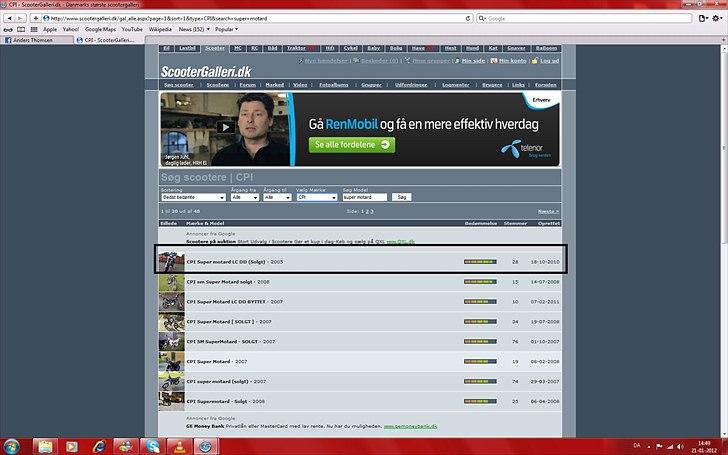
Task: Expand the Årgang til dropdown
Action: (277, 197)
